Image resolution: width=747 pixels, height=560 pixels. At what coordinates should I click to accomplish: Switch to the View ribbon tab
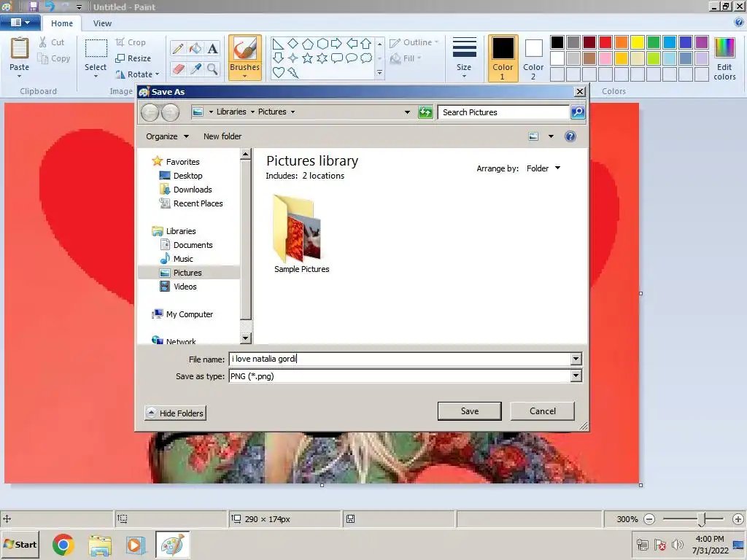[x=102, y=23]
